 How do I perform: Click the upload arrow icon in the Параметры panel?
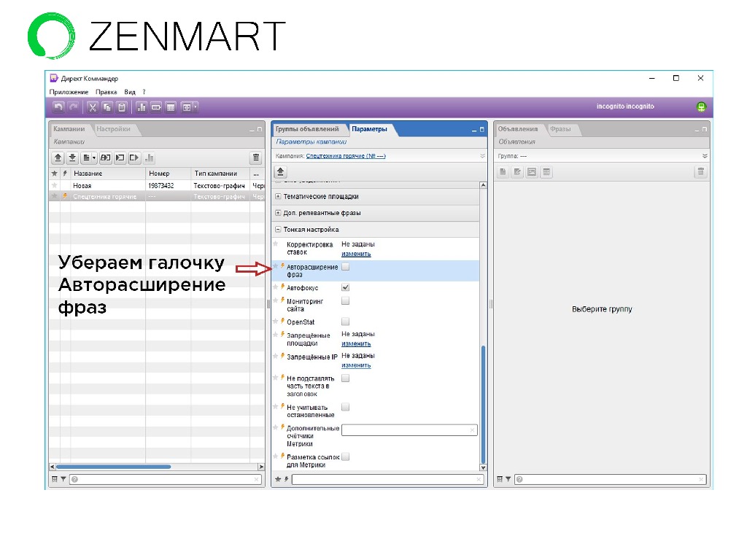coord(281,171)
